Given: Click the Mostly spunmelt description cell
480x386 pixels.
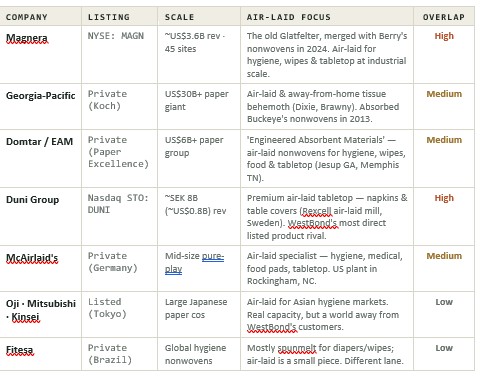Looking at the screenshot, I should pyautogui.click(x=327, y=354).
